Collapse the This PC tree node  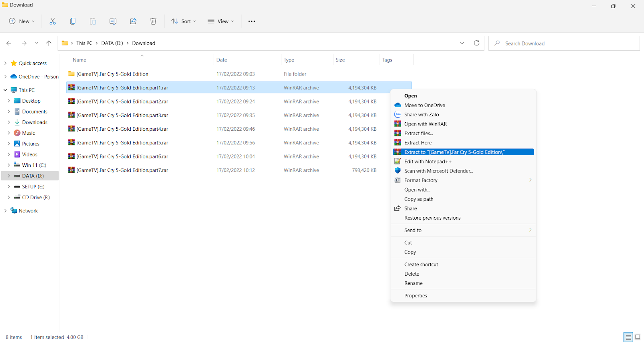click(x=5, y=90)
